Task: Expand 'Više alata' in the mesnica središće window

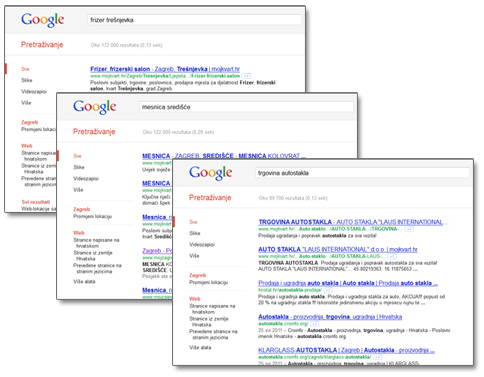Action: tap(84, 282)
